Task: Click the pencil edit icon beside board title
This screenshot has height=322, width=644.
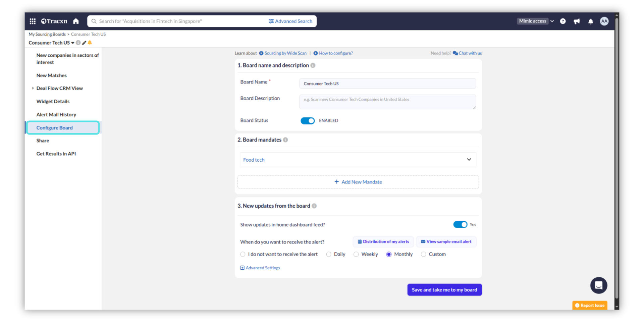Action: 84,43
